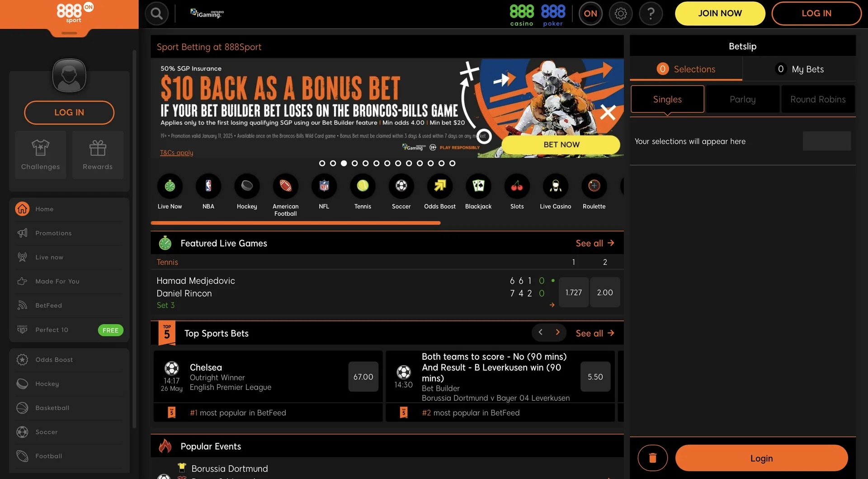Image resolution: width=868 pixels, height=479 pixels.
Task: Open Basketball in sidebar
Action: point(69,408)
